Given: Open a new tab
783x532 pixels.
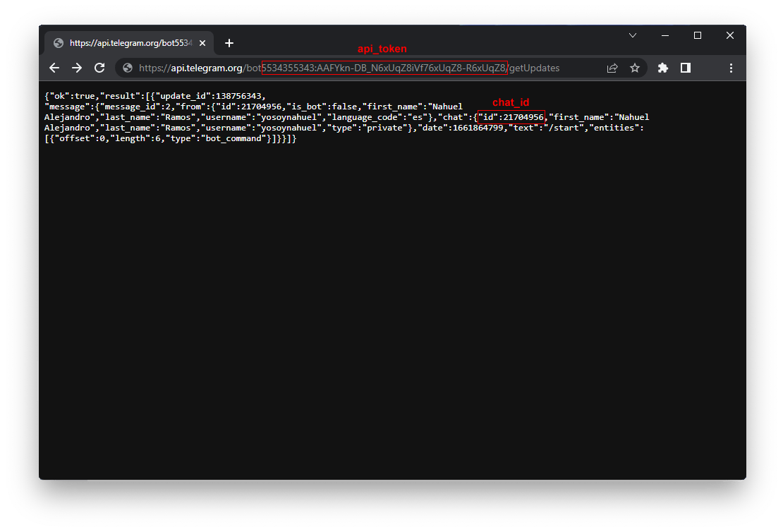Looking at the screenshot, I should click(229, 43).
